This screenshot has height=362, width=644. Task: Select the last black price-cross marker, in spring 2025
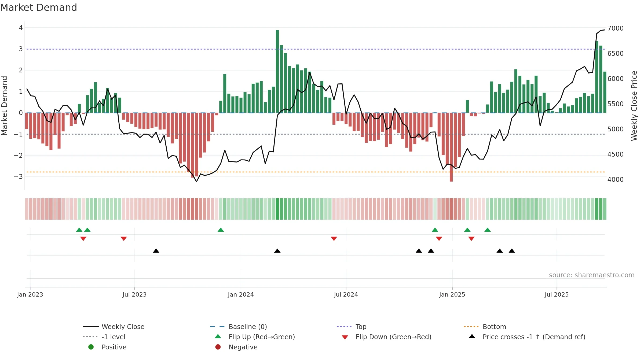tap(512, 251)
